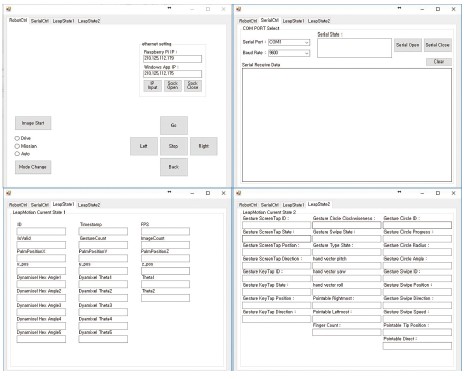The width and height of the screenshot is (467, 379).
Task: Click the Right robot direction button
Action: click(204, 146)
